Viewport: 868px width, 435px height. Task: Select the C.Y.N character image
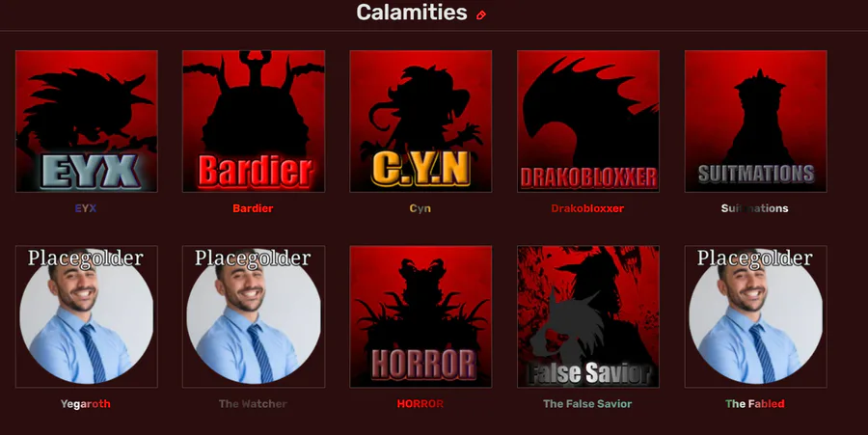pyautogui.click(x=420, y=122)
